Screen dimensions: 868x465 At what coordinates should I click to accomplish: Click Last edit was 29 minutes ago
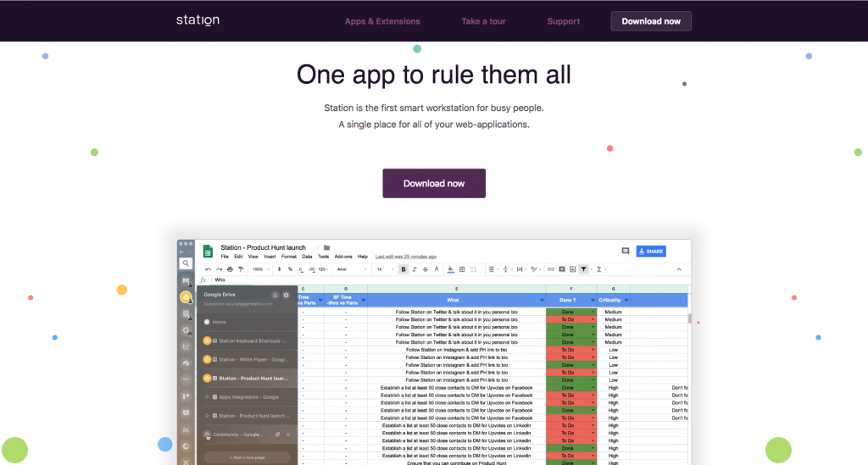[406, 257]
